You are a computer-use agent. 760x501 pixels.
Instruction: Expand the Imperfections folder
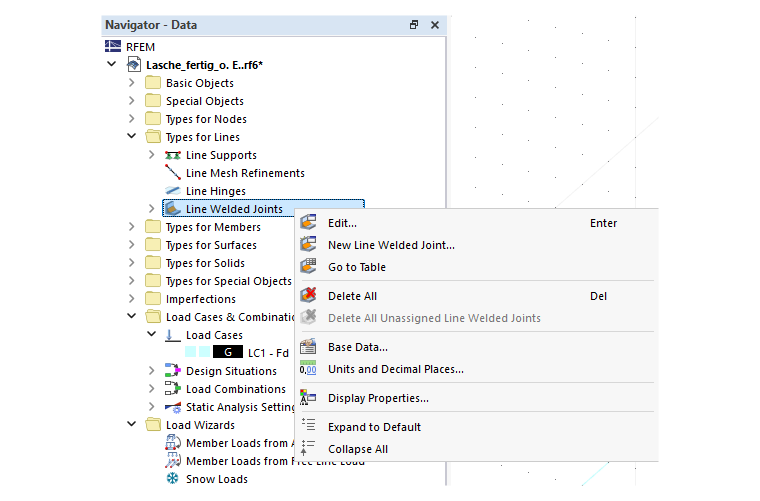point(131,298)
